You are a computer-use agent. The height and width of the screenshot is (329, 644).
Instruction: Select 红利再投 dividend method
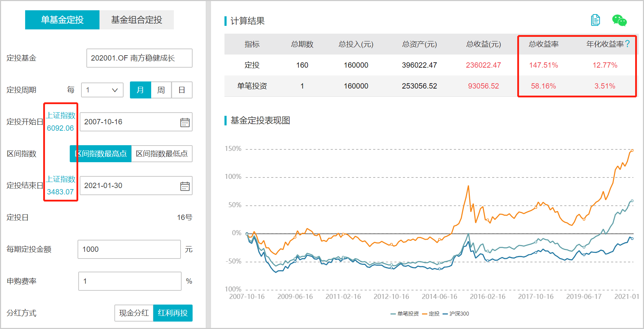(x=173, y=313)
